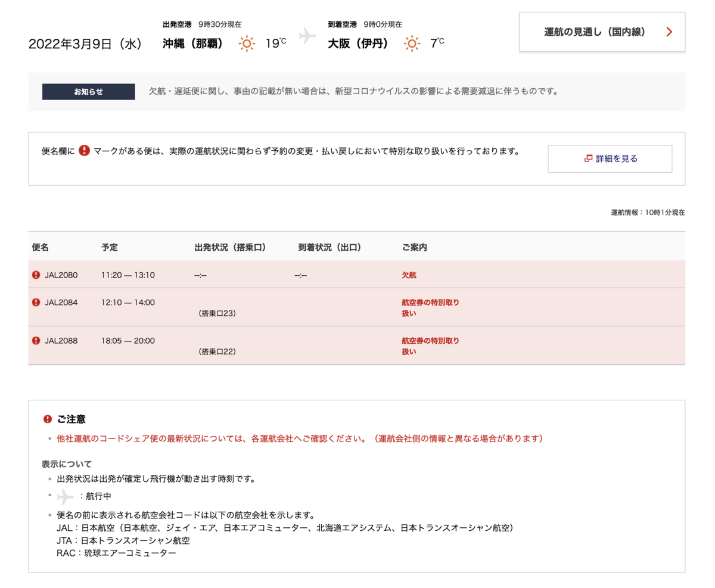715x588 pixels.
Task: Click （搭乗口23） gate text
Action: pyautogui.click(x=217, y=313)
